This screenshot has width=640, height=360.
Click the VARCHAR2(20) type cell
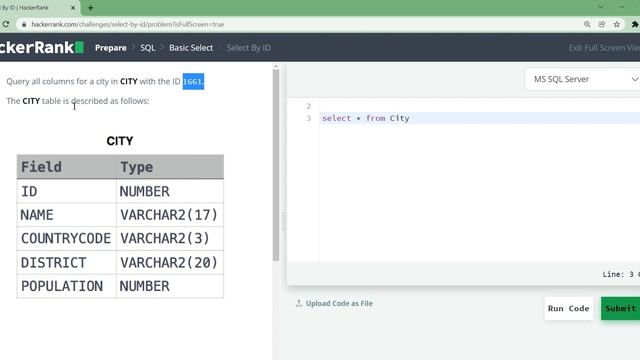click(x=170, y=262)
